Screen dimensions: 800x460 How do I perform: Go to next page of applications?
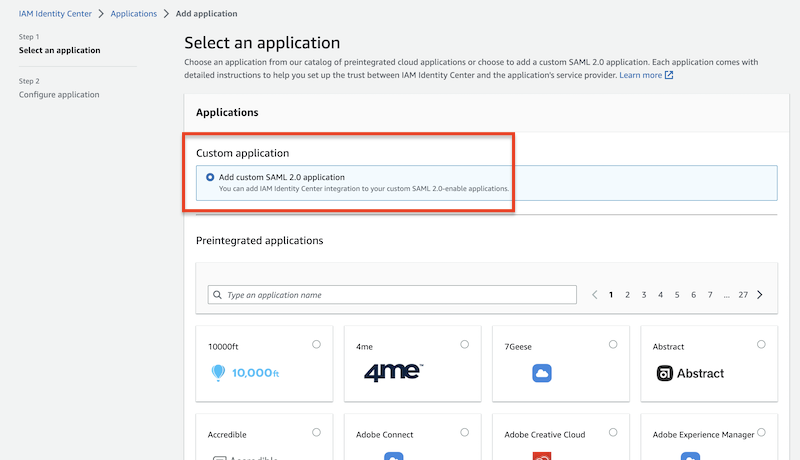[x=760, y=295]
